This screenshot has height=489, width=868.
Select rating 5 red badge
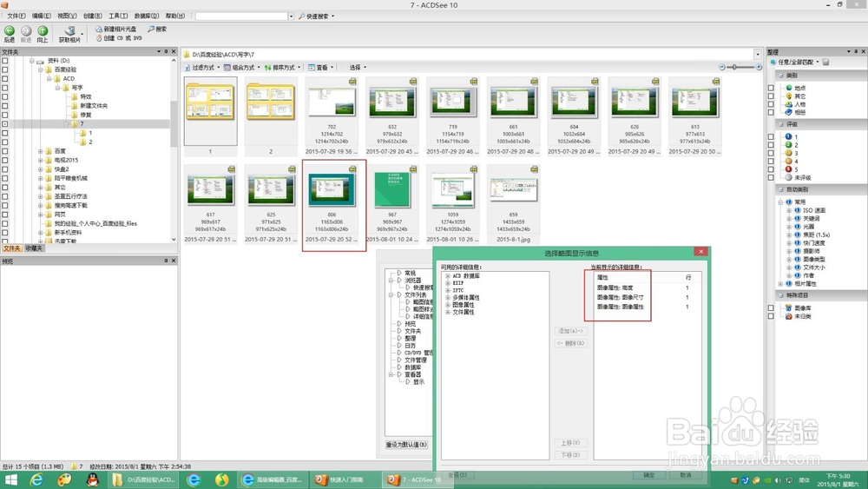click(789, 169)
